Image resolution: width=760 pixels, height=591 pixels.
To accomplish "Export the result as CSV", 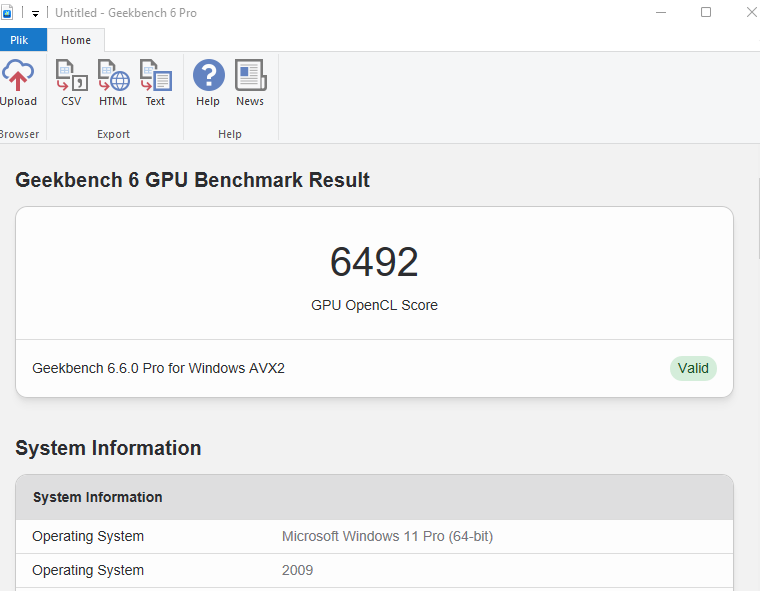I will (71, 83).
